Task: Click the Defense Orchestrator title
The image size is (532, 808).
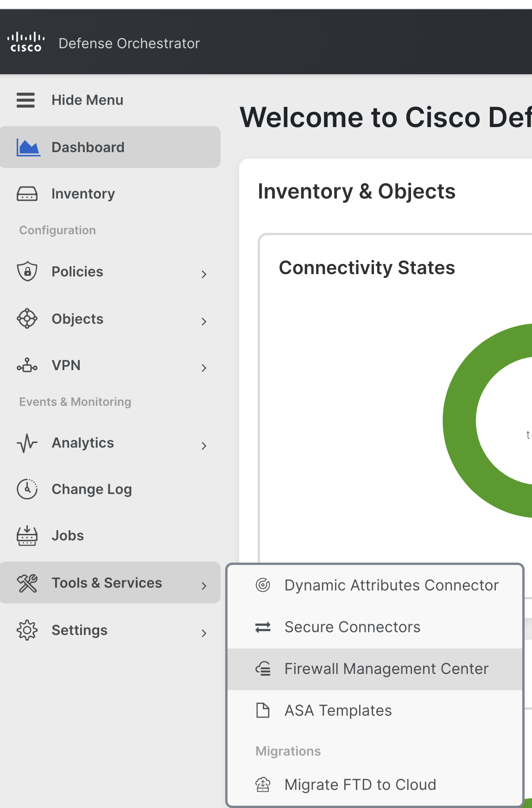Action: coord(129,43)
